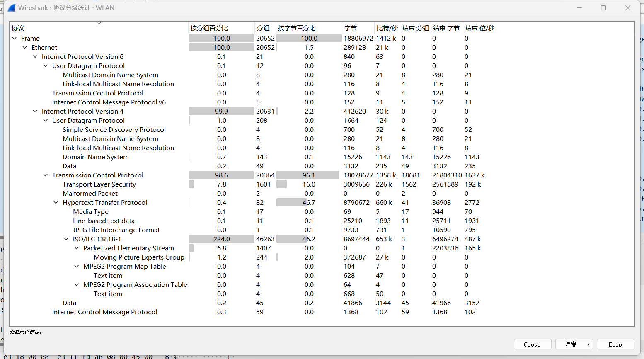The height and width of the screenshot is (359, 644).
Task: Collapse the Transmission Control Protocol under IPv4
Action: (46, 175)
